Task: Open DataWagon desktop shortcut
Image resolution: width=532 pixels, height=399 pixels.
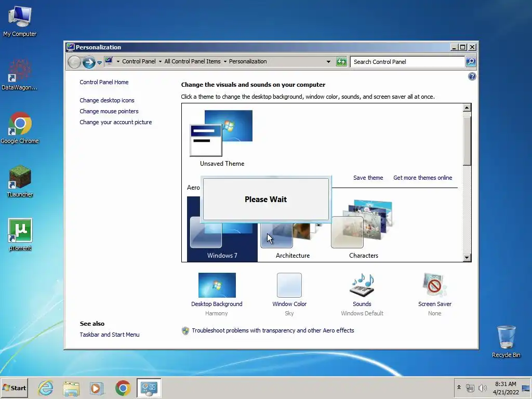Action: (20, 75)
